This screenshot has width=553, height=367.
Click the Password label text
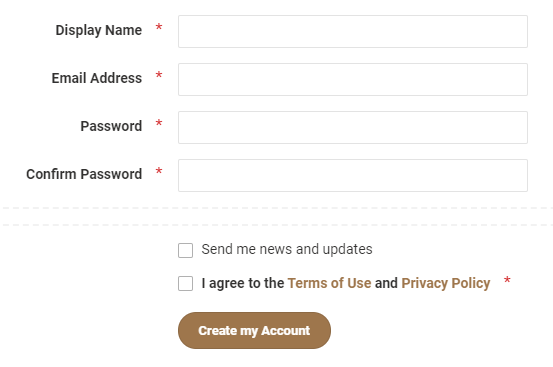(111, 126)
